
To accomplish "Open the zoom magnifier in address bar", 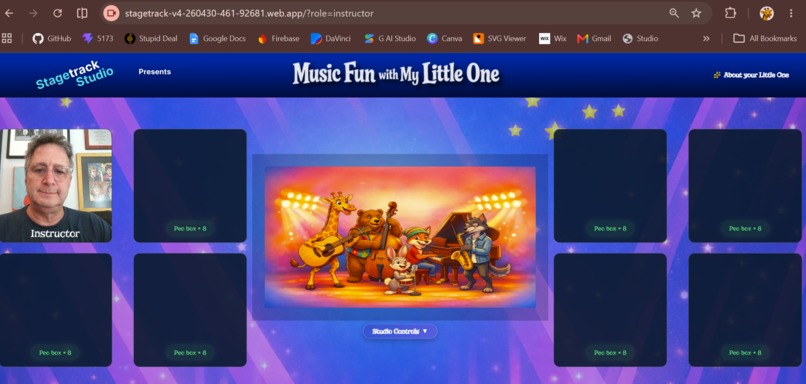I will (x=674, y=13).
